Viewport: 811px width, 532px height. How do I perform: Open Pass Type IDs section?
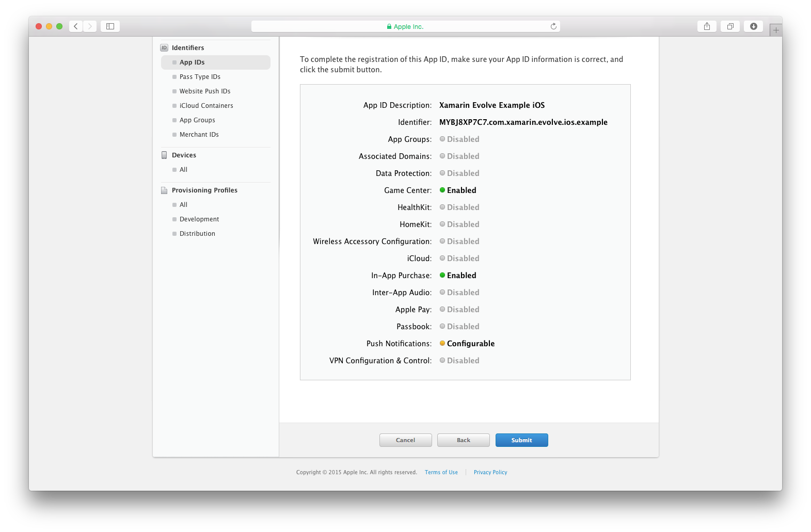coord(200,77)
